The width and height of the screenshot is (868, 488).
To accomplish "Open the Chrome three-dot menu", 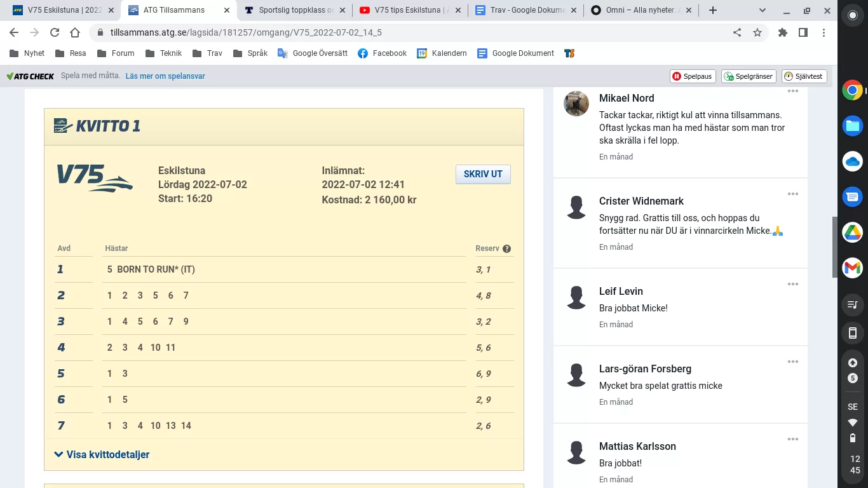I will coord(824,33).
